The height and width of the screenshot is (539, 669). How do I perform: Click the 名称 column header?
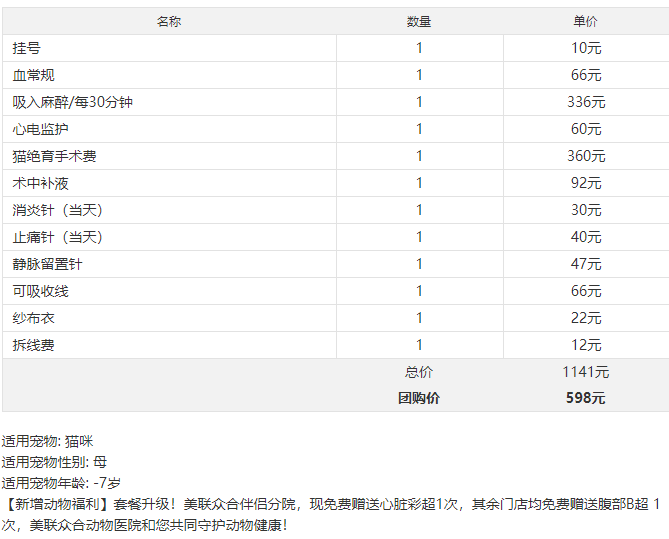coord(169,21)
